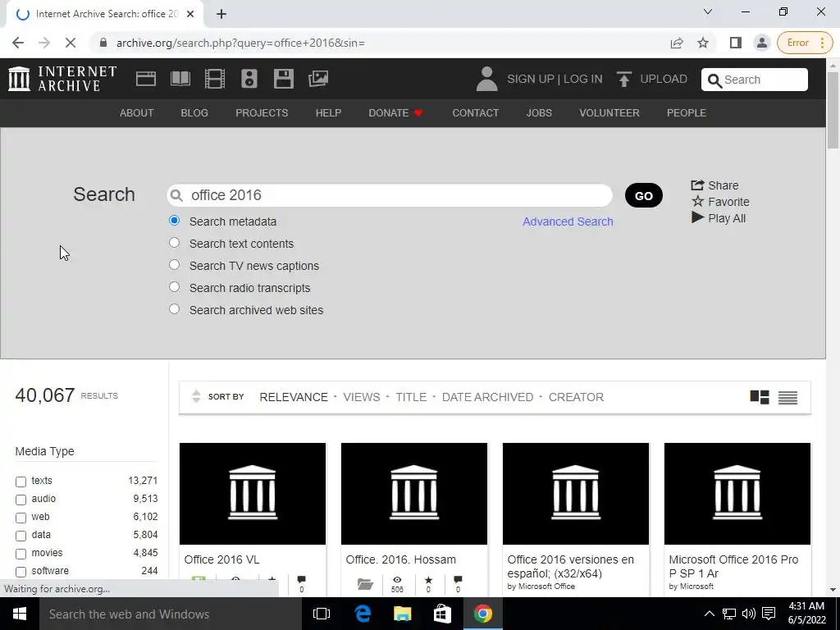Viewport: 840px width, 630px height.
Task: Open the tab search chevron dropdown
Action: (708, 11)
